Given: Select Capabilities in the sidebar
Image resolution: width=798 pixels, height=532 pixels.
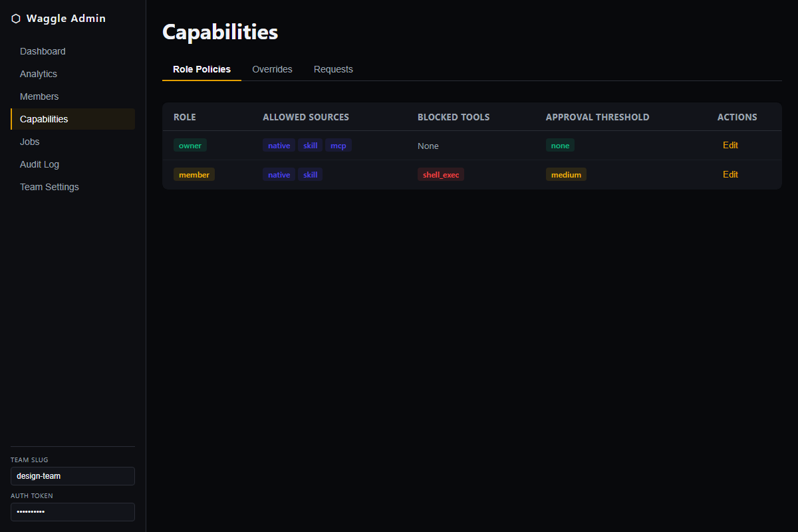Looking at the screenshot, I should coord(73,119).
